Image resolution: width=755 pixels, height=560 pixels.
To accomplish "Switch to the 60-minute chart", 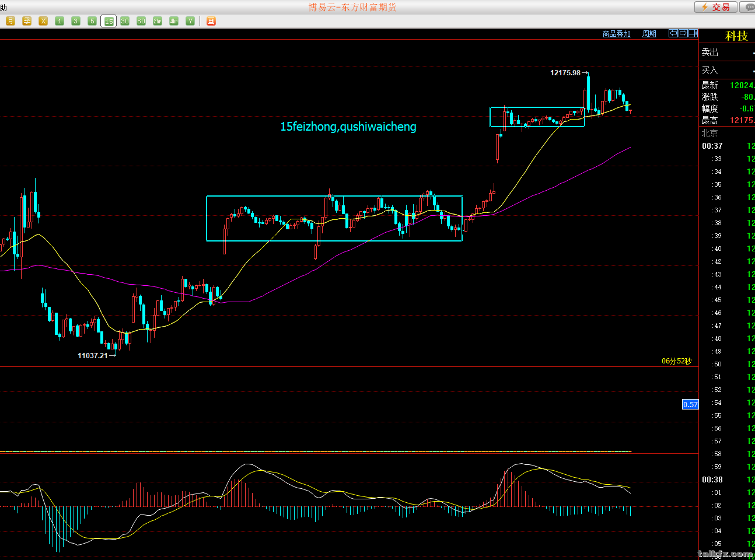I will coord(141,21).
